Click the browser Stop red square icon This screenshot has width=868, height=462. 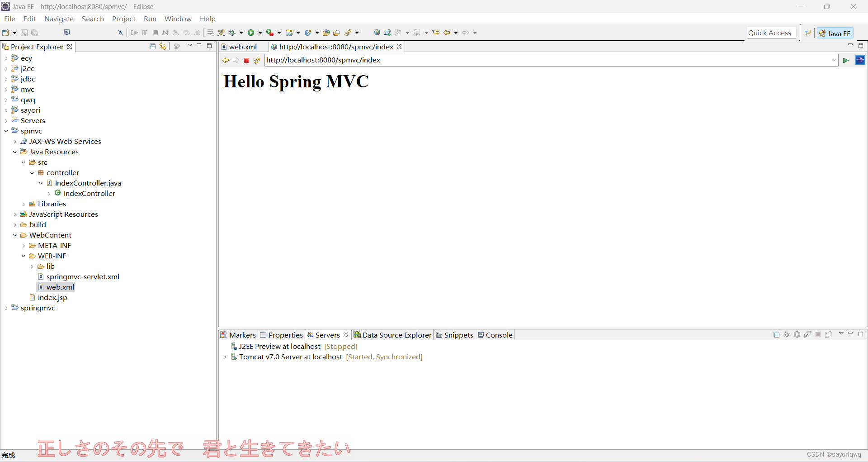click(x=246, y=60)
